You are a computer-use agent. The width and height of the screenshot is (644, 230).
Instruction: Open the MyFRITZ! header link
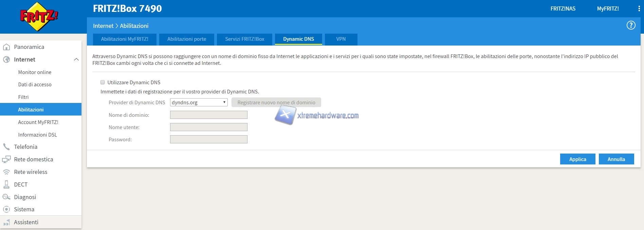pyautogui.click(x=608, y=9)
